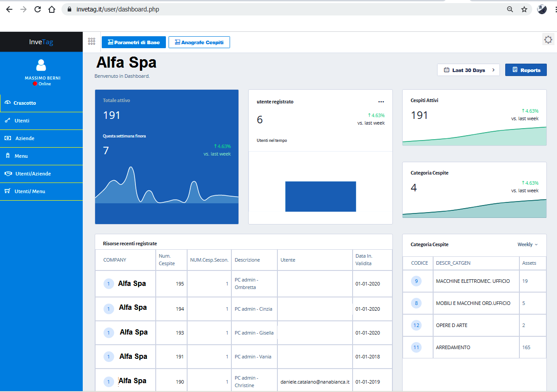Click code badge 11 in Categoria Cespite
This screenshot has width=557, height=392.
(x=416, y=347)
